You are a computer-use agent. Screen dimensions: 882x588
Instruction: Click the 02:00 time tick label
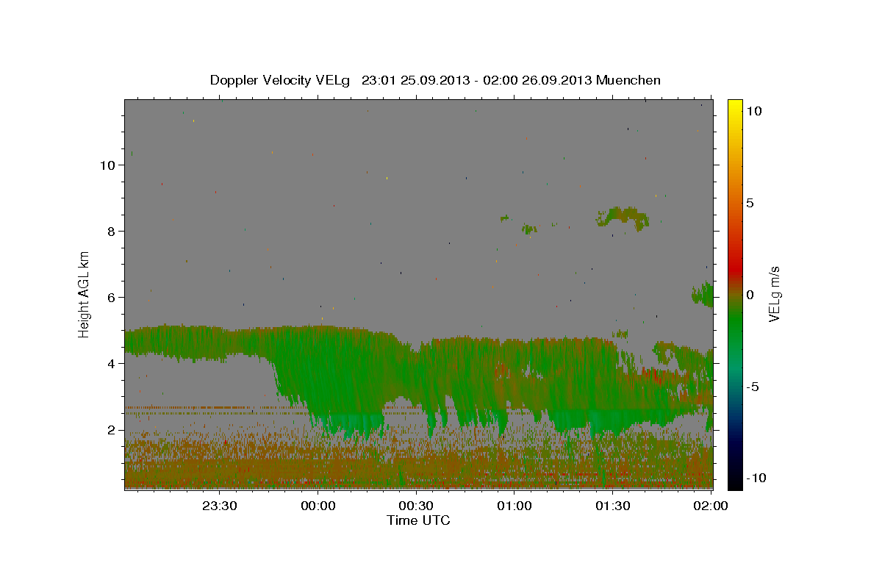point(711,506)
